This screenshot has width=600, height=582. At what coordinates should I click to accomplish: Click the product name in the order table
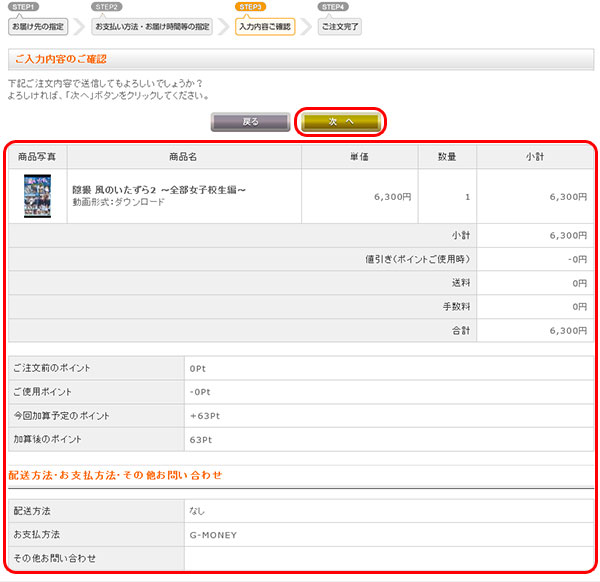pyautogui.click(x=159, y=189)
